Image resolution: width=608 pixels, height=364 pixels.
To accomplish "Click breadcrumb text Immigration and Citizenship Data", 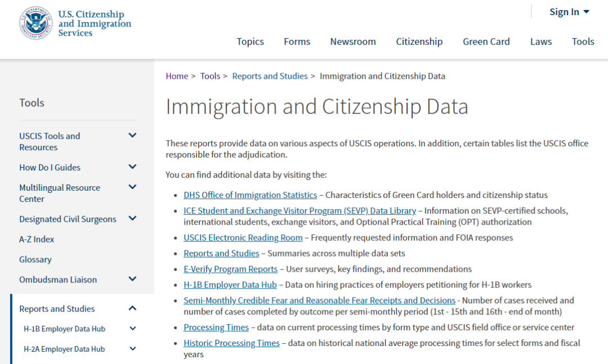I will point(382,76).
